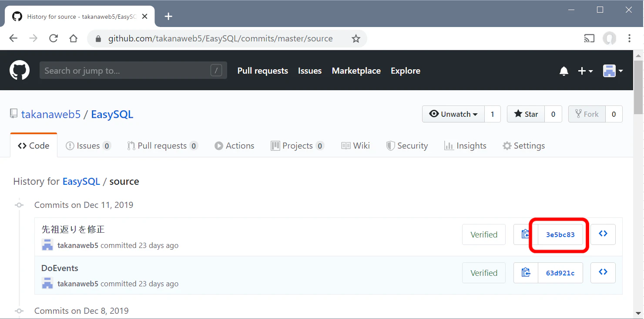The width and height of the screenshot is (644, 319).
Task: Open the Wiki tab
Action: (x=356, y=146)
